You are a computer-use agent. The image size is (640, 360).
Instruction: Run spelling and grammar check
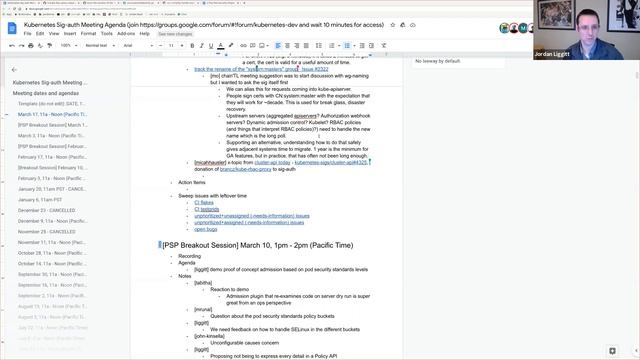click(40, 45)
